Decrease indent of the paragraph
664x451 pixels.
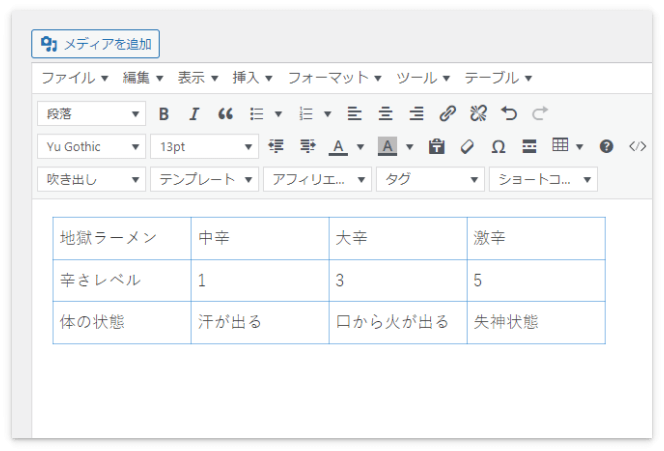tap(276, 146)
